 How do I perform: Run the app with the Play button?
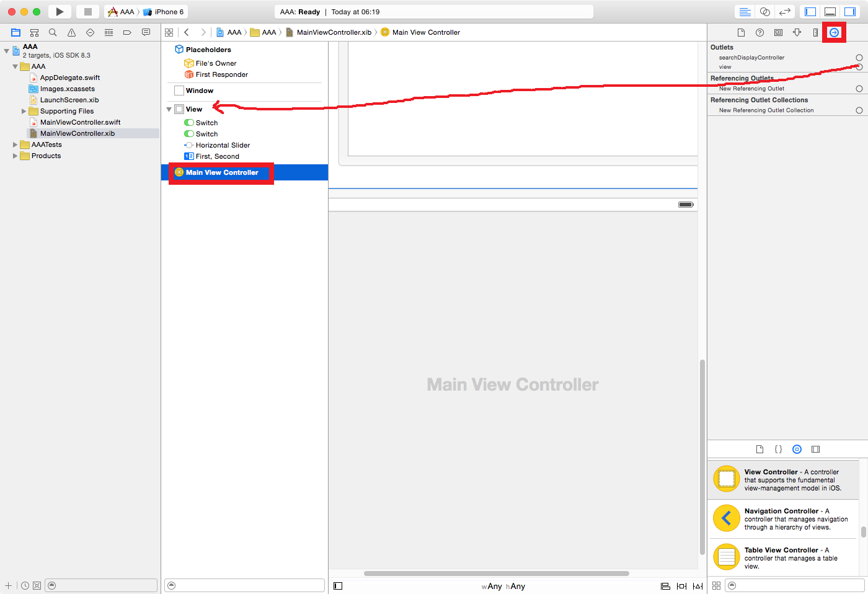60,12
